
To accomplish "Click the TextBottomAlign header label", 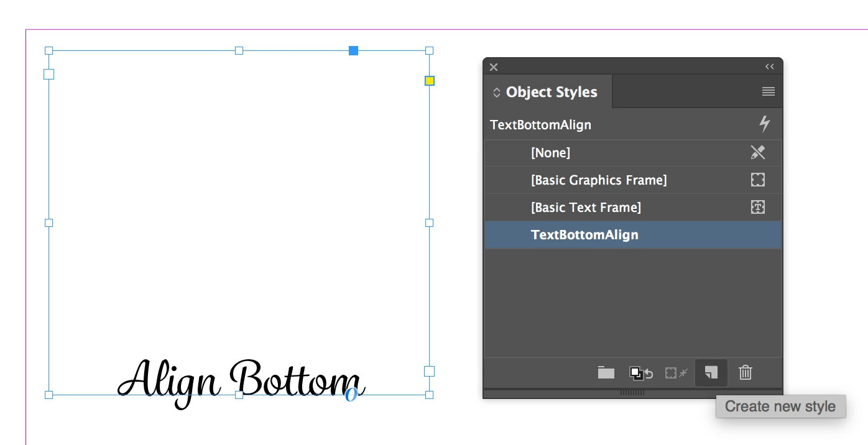I will [541, 124].
